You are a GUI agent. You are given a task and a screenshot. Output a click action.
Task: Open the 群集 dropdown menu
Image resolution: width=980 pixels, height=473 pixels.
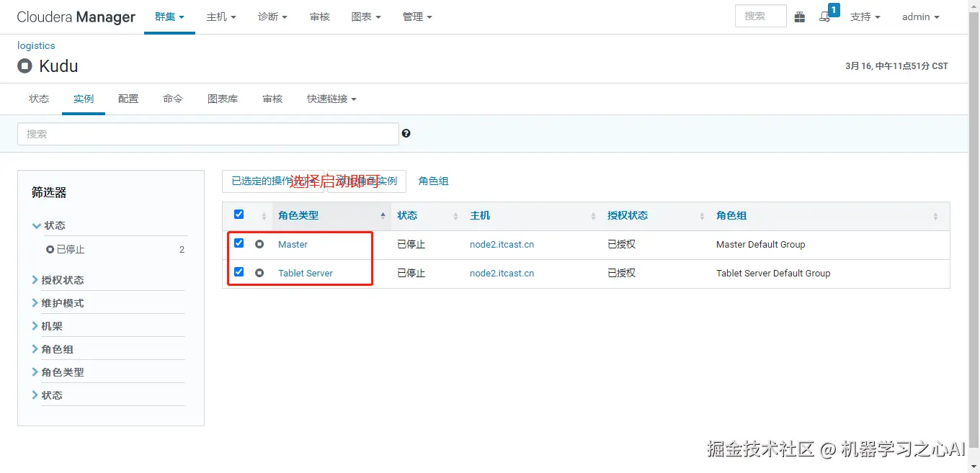point(169,17)
